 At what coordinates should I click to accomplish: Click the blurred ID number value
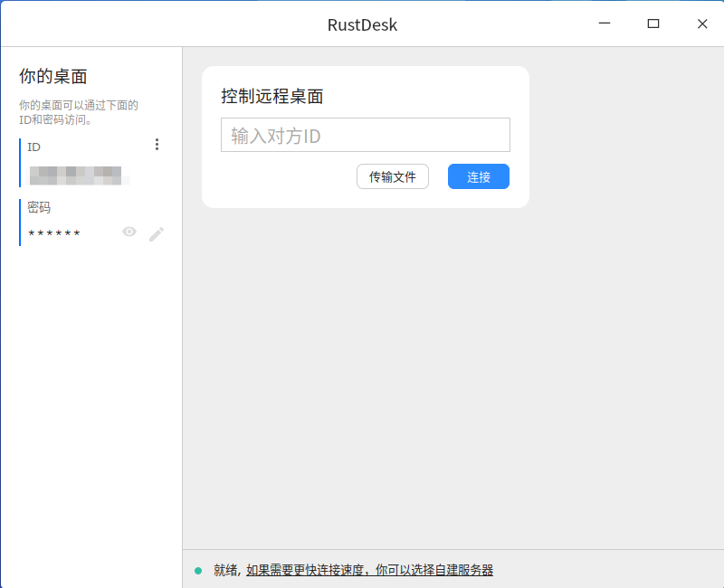(77, 175)
